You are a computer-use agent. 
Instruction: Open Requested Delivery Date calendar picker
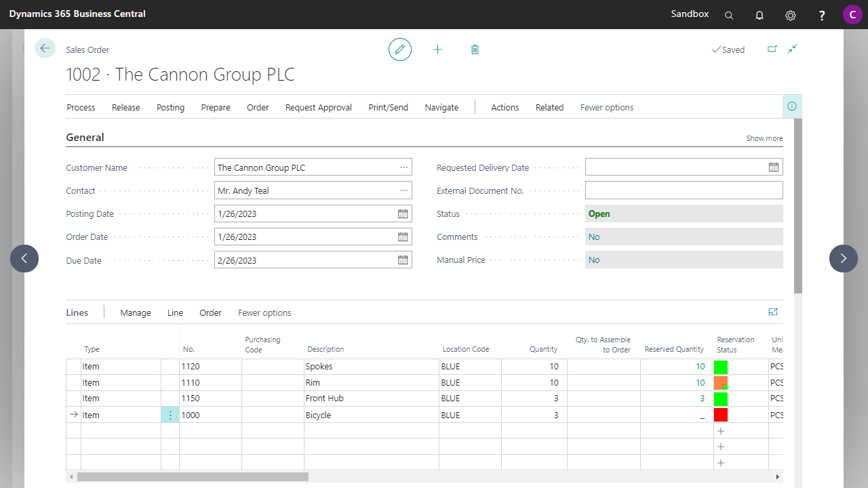point(773,167)
